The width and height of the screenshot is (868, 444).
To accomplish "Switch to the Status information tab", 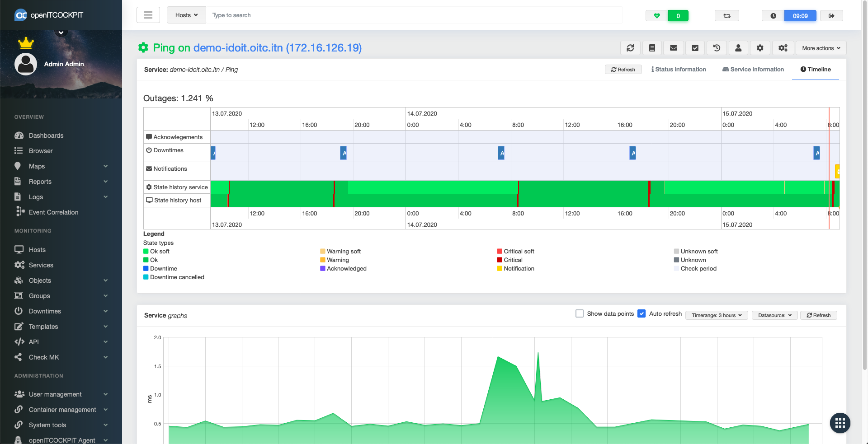I will [678, 70].
